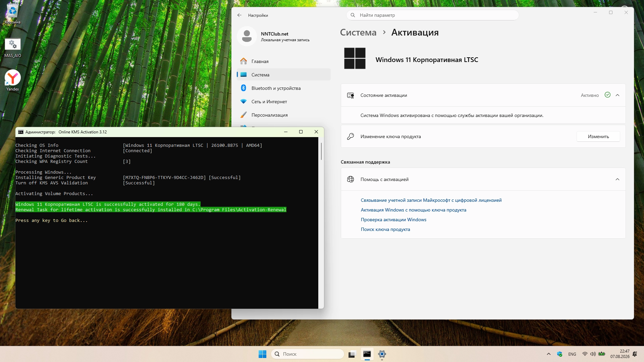The image size is (644, 362).
Task: Close the Online KMS Activation window
Action: click(x=316, y=132)
